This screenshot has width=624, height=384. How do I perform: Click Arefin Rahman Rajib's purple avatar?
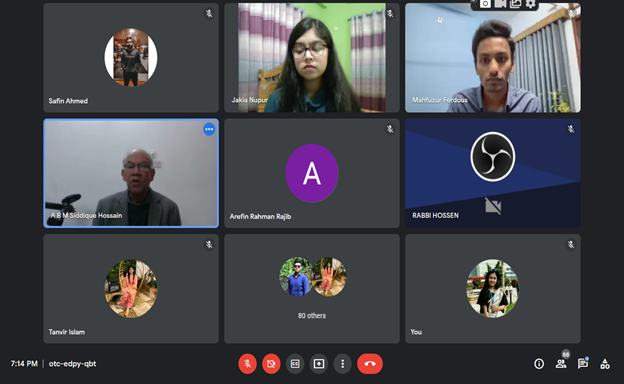[312, 173]
